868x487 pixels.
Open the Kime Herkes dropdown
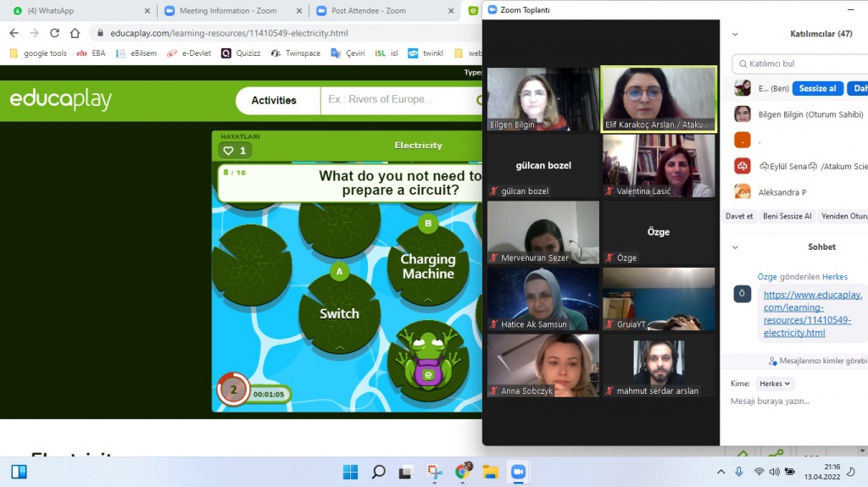pyautogui.click(x=775, y=384)
